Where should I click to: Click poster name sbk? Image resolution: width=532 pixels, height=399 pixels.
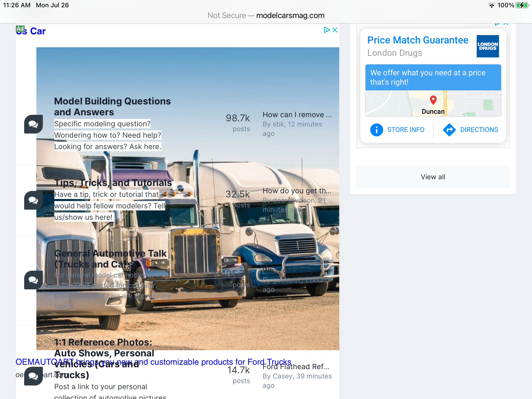tap(278, 124)
